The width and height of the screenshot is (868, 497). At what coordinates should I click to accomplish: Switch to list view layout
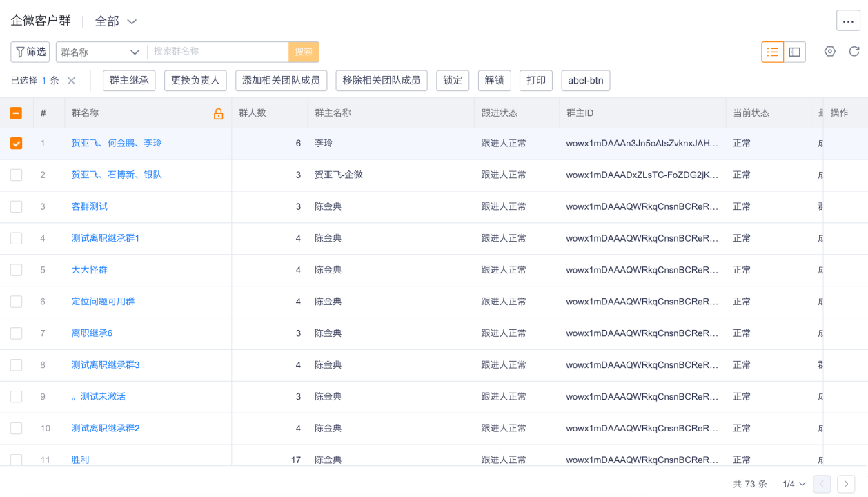click(x=773, y=52)
